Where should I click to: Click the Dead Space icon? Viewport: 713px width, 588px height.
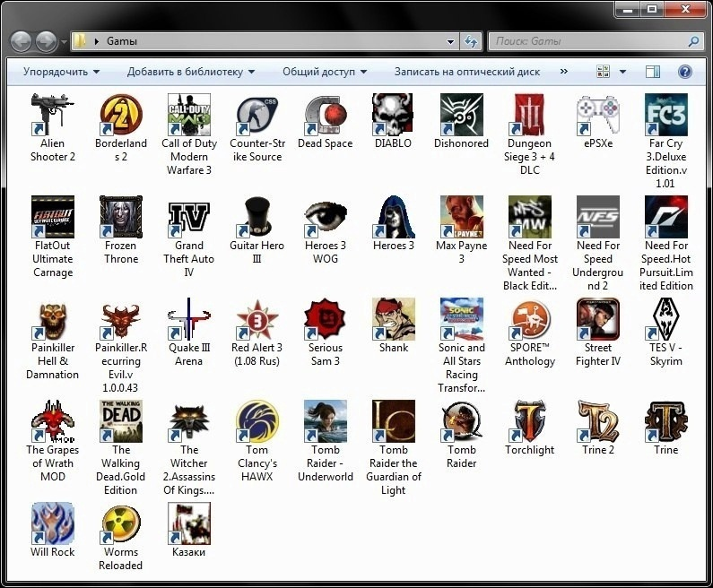(326, 115)
